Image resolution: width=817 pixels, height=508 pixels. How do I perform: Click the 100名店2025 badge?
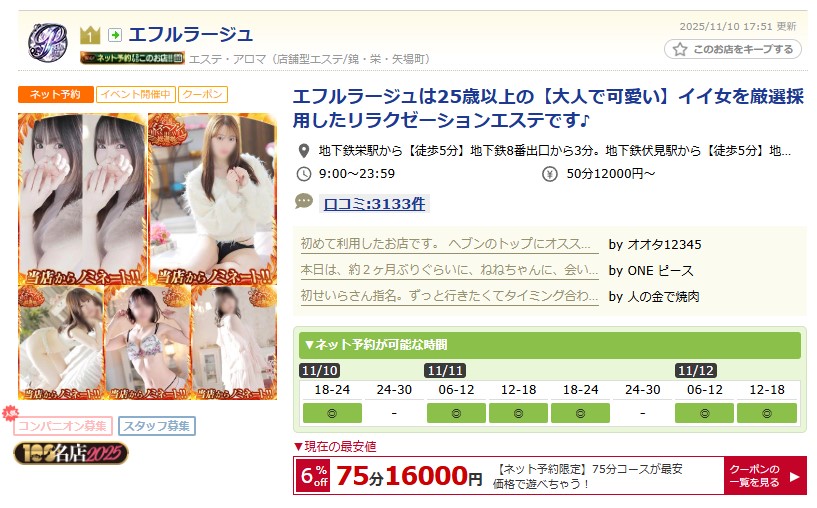71,453
